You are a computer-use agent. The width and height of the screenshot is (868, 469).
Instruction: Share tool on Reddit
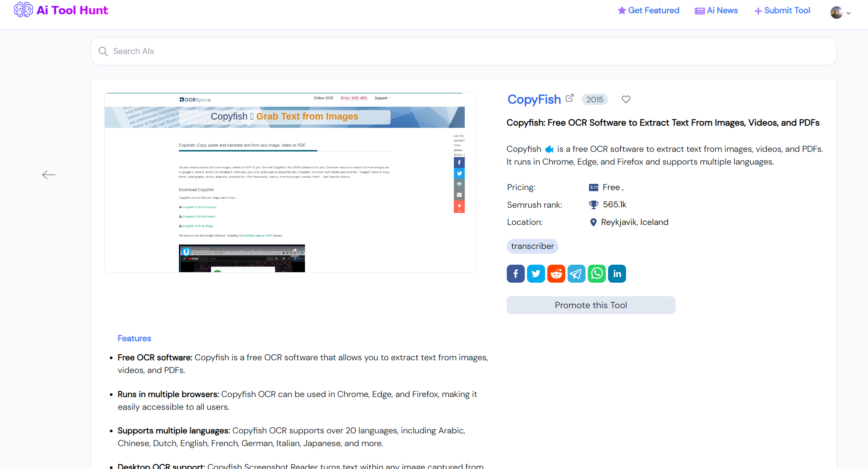point(556,274)
